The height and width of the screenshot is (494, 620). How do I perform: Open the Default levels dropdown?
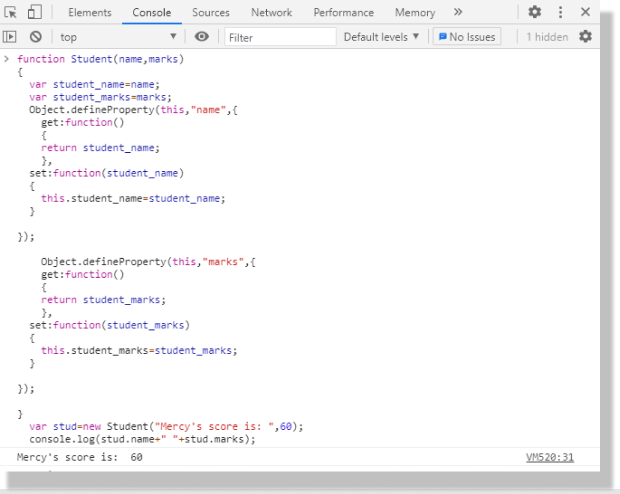pyautogui.click(x=381, y=37)
